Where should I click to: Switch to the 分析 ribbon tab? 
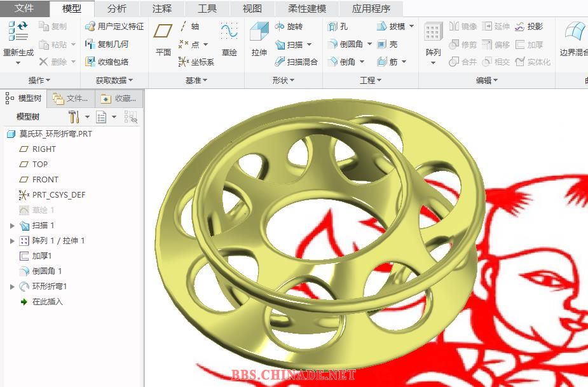[116, 8]
